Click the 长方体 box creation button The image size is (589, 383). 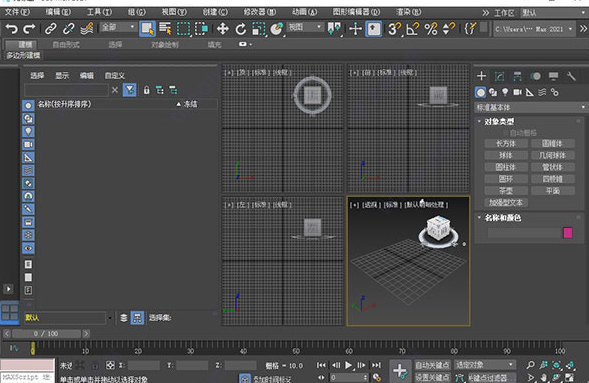pyautogui.click(x=506, y=143)
